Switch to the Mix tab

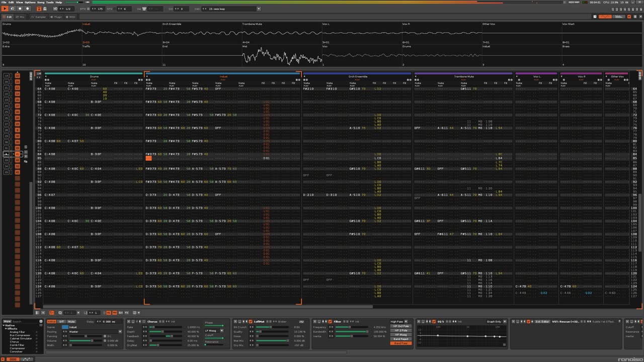pos(20,17)
